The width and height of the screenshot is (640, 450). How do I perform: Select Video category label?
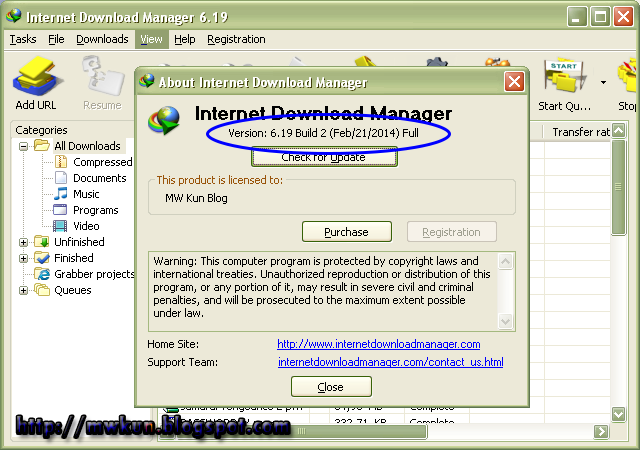point(86,226)
